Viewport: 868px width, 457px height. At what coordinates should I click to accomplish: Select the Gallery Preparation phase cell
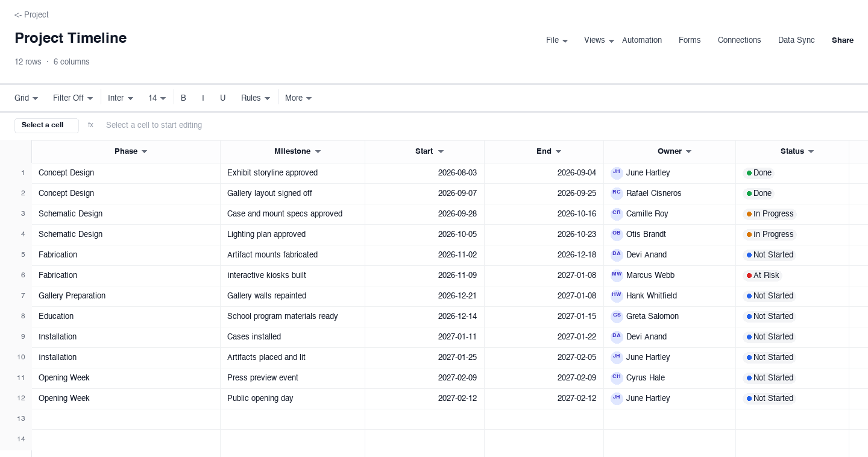(126, 296)
